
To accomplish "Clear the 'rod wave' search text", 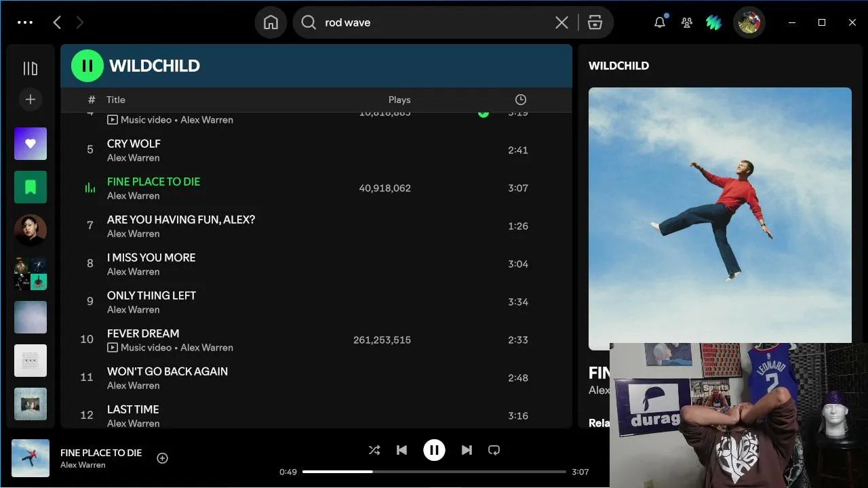I will pos(561,22).
